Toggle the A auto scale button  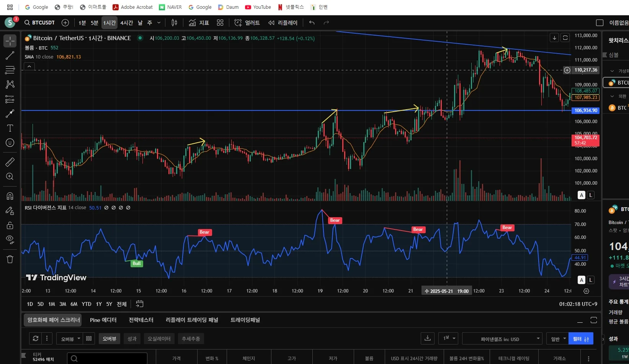582,195
